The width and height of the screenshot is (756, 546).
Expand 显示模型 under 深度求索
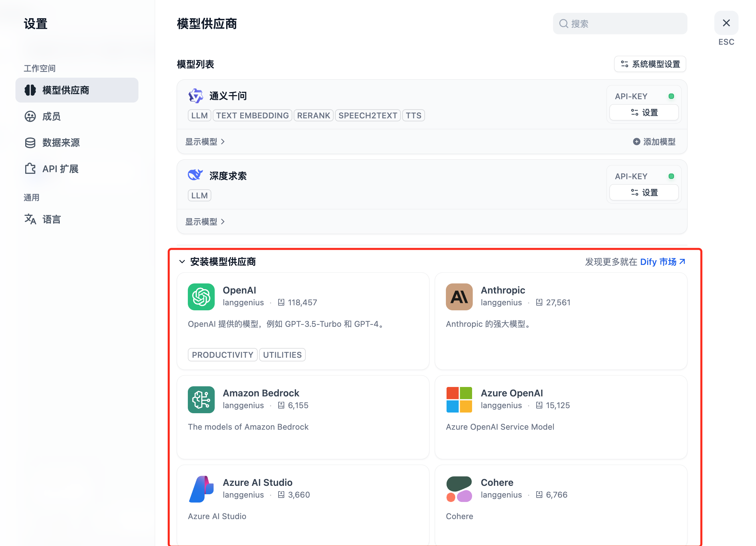pos(205,222)
